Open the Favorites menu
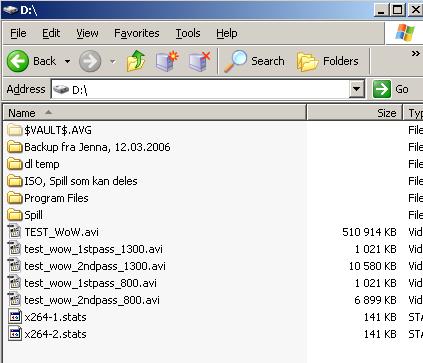 [137, 33]
